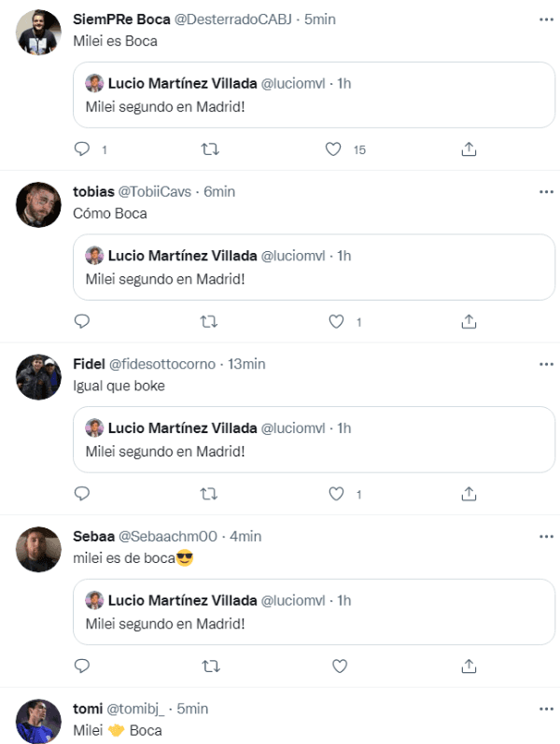
Task: Share the tweet posted by Sebaa
Action: 469,667
